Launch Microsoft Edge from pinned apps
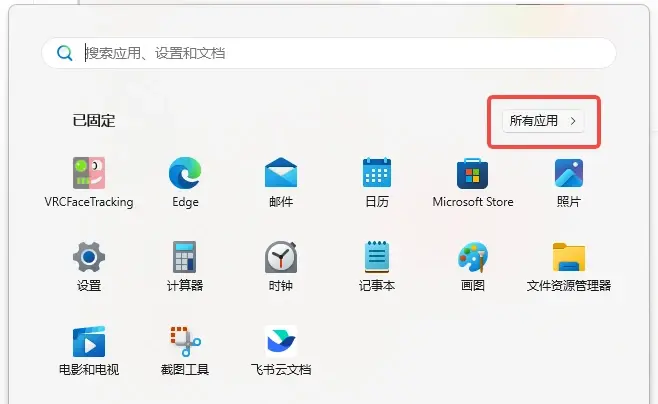658x404 pixels. tap(185, 173)
